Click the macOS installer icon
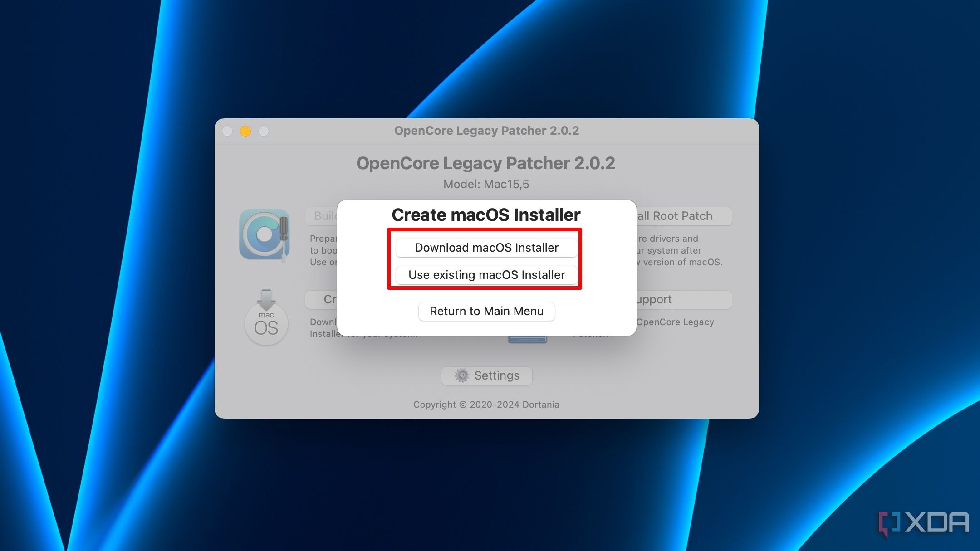This screenshot has width=980, height=551. tap(265, 317)
